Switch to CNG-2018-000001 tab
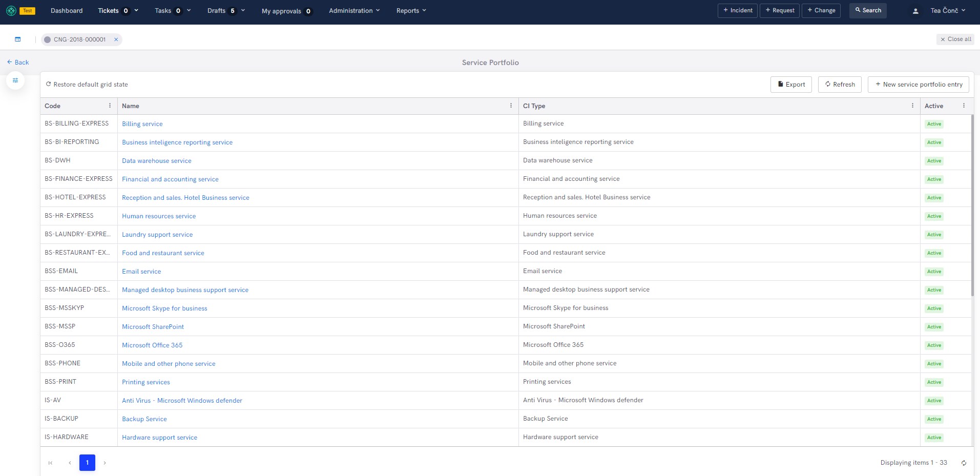 click(x=79, y=39)
